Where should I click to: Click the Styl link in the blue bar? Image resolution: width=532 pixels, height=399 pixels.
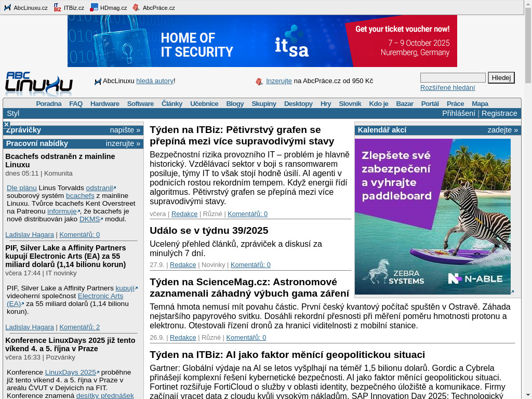(13, 113)
